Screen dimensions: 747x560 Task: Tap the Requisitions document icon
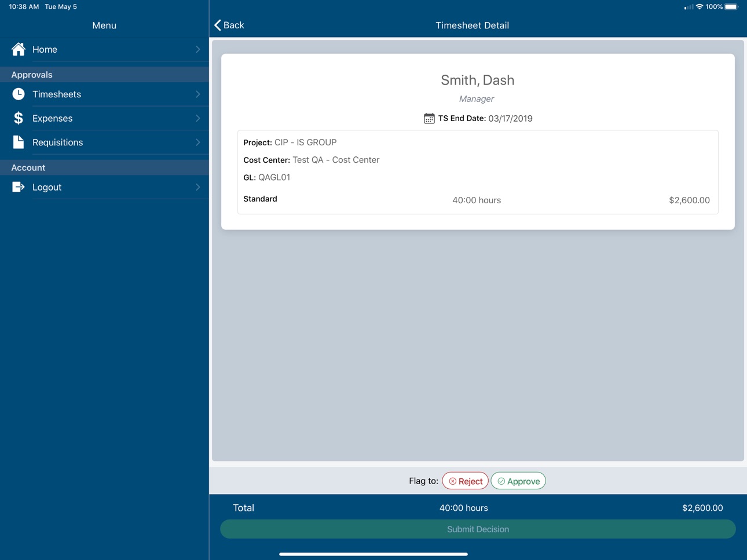pos(19,142)
